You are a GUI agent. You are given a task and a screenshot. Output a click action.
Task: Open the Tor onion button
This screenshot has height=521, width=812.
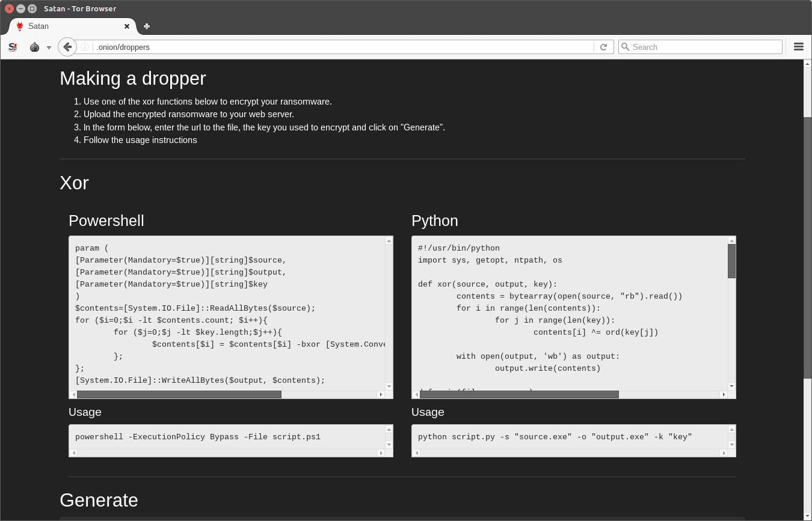point(34,47)
